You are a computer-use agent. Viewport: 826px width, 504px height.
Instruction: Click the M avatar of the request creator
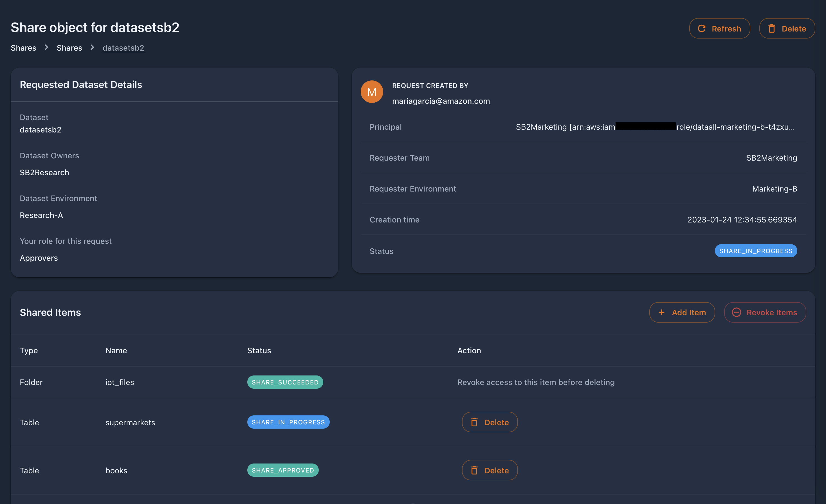(372, 92)
